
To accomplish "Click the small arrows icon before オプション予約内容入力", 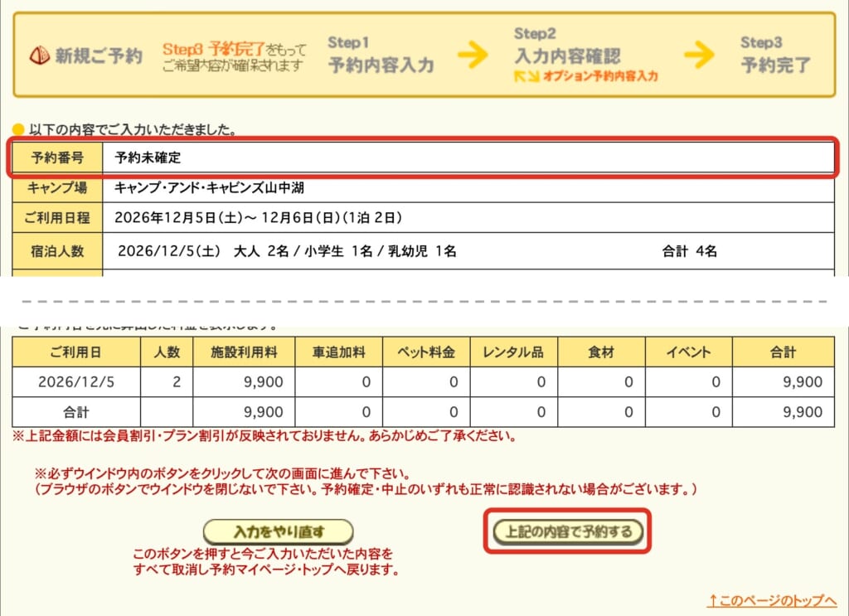I will tap(526, 75).
